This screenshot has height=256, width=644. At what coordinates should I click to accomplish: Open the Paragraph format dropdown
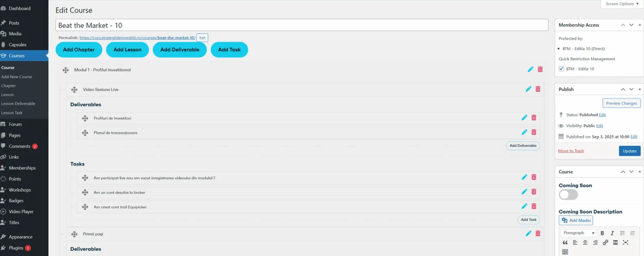click(579, 233)
